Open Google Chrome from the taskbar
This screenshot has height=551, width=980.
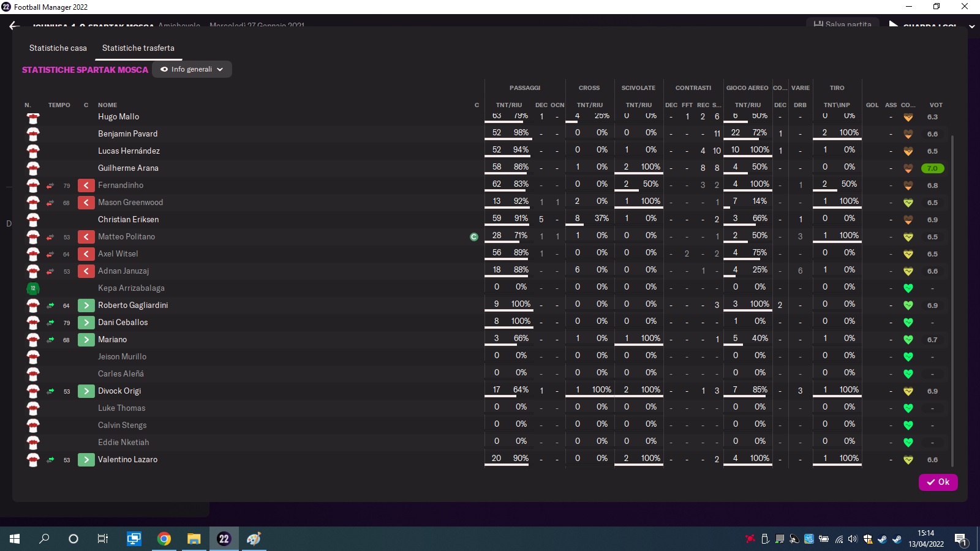[164, 539]
